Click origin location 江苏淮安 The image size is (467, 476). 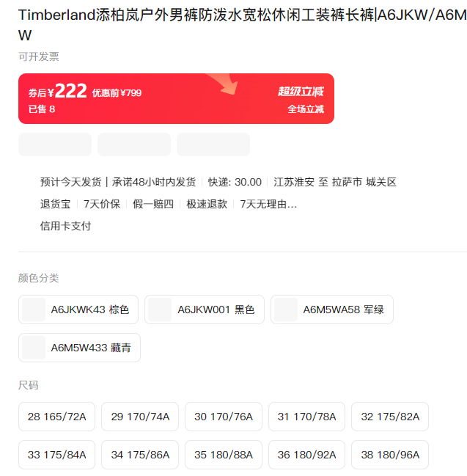coord(294,182)
